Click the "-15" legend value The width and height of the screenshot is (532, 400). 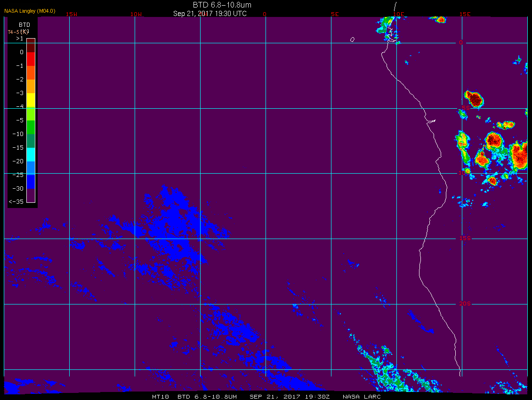(x=18, y=148)
